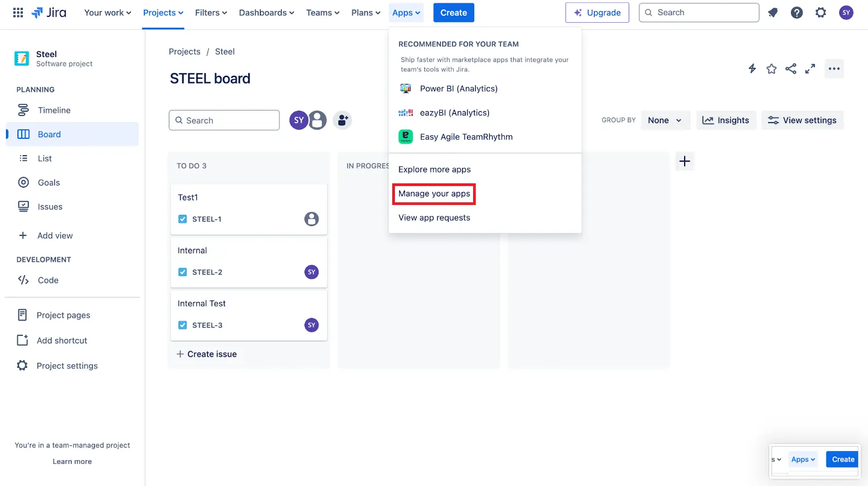This screenshot has width=868, height=486.
Task: Click the notifications bell icon
Action: tap(773, 12)
